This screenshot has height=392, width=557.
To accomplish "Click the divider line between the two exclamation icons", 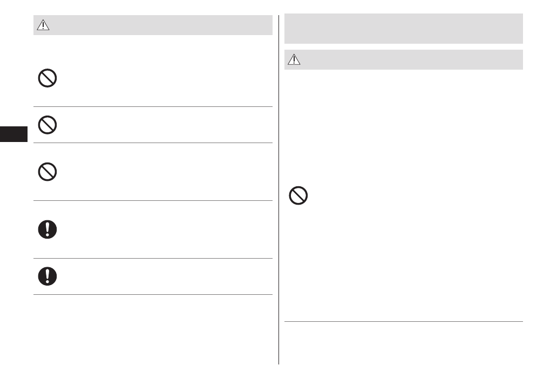I will [153, 258].
